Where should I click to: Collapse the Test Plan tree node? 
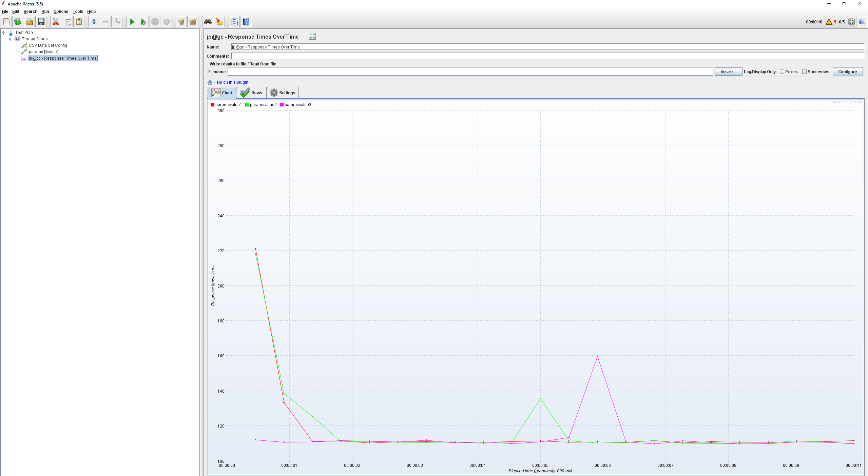click(4, 33)
